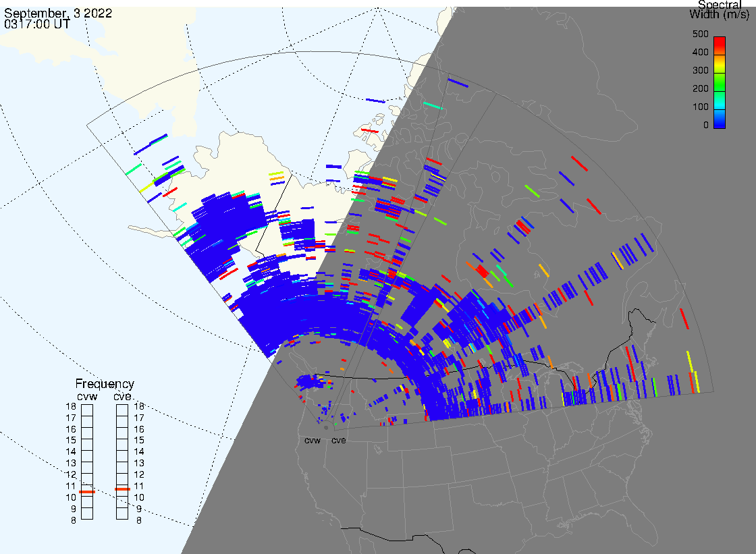This screenshot has height=554, width=756.
Task: Click the spectral width color bar
Action: [x=720, y=82]
